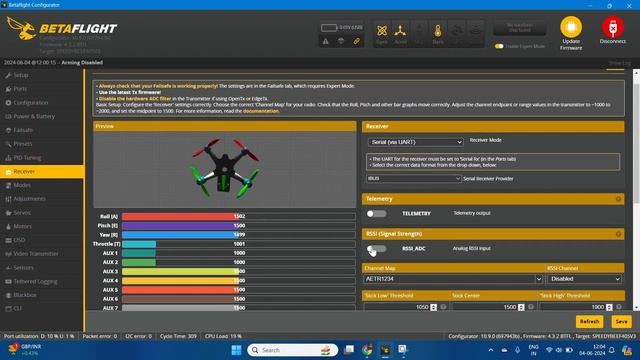The width and height of the screenshot is (640, 360).
Task: Open the Tethered Logging tab
Action: (x=42, y=281)
